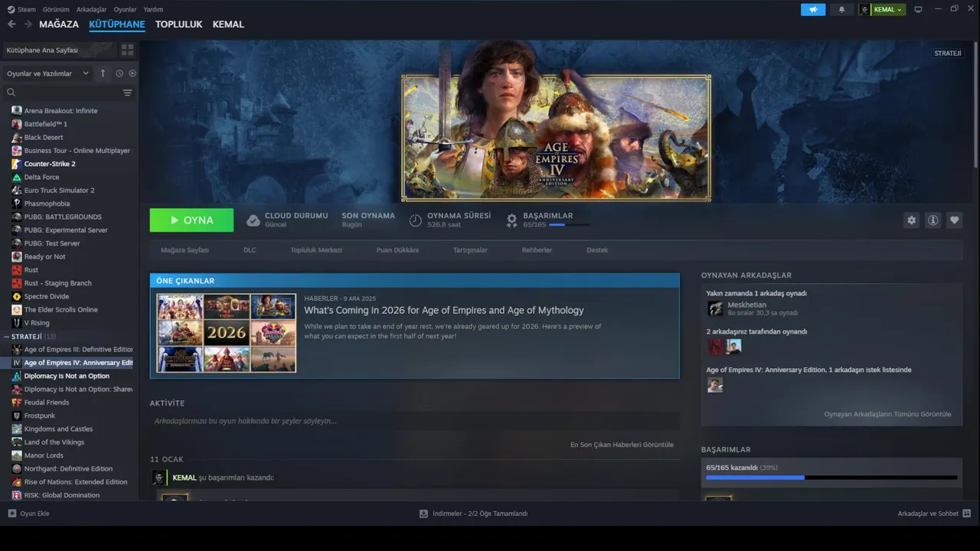
Task: Click the Age of Empires IV banner
Action: point(557,138)
